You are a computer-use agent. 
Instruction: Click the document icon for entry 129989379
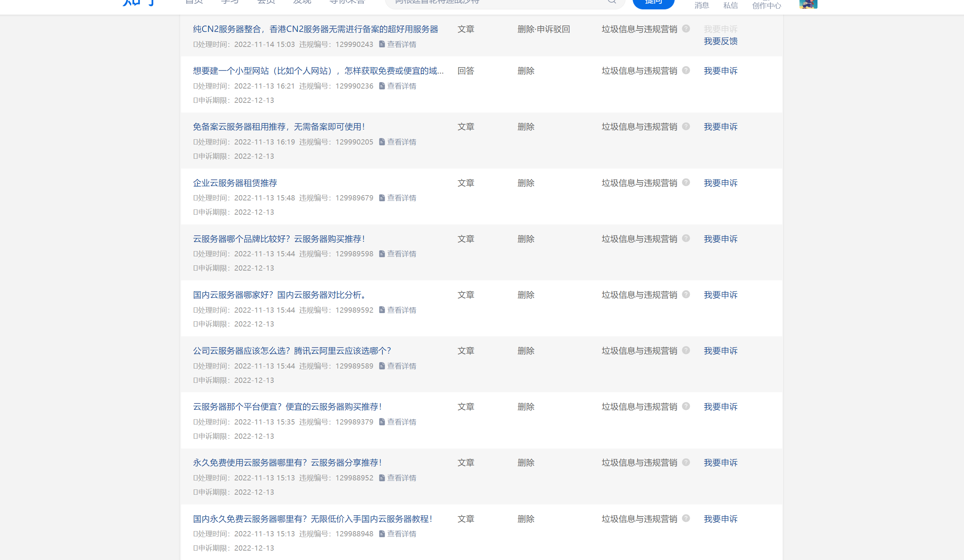tap(381, 422)
